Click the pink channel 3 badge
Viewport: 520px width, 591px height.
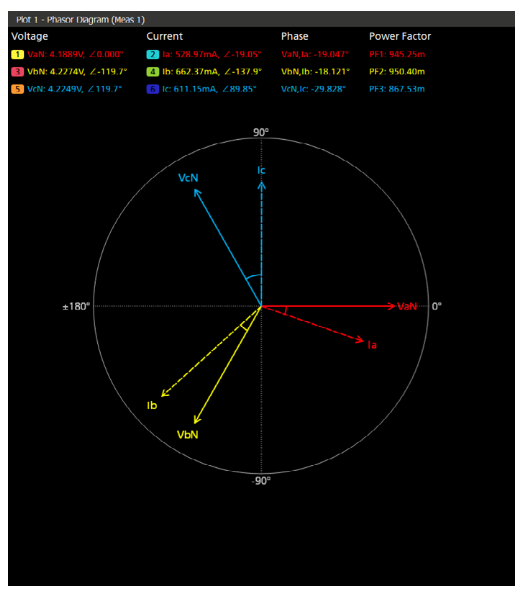(x=17, y=72)
